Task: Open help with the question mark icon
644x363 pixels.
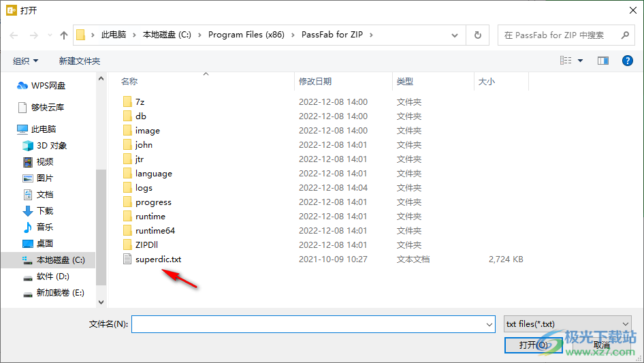Action: (x=627, y=61)
